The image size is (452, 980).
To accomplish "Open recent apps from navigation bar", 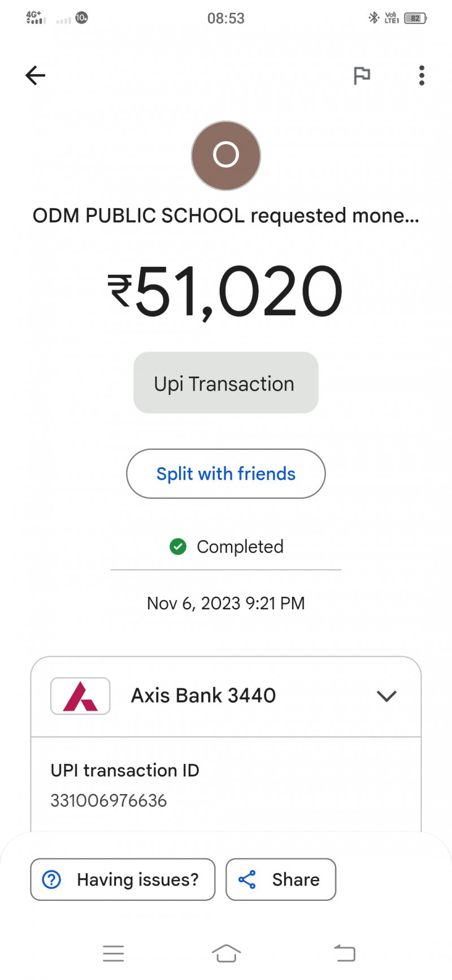I will tap(114, 953).
